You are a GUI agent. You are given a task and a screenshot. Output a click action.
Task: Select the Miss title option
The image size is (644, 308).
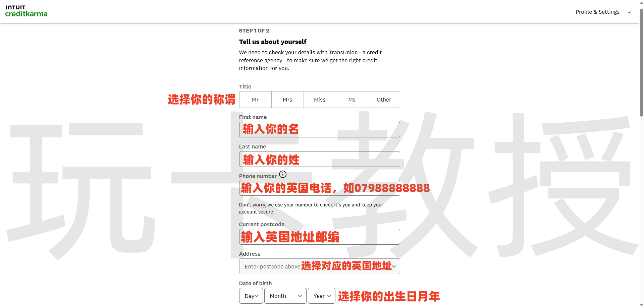320,100
